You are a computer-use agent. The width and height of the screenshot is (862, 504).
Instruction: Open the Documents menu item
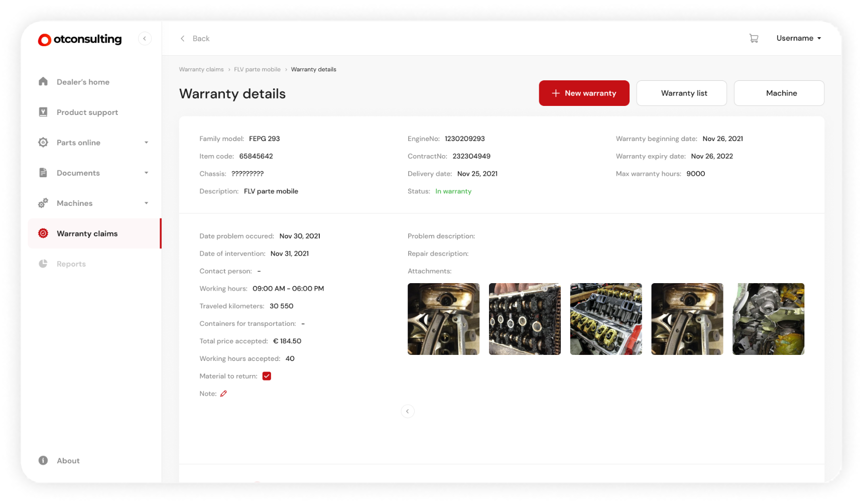pyautogui.click(x=94, y=173)
